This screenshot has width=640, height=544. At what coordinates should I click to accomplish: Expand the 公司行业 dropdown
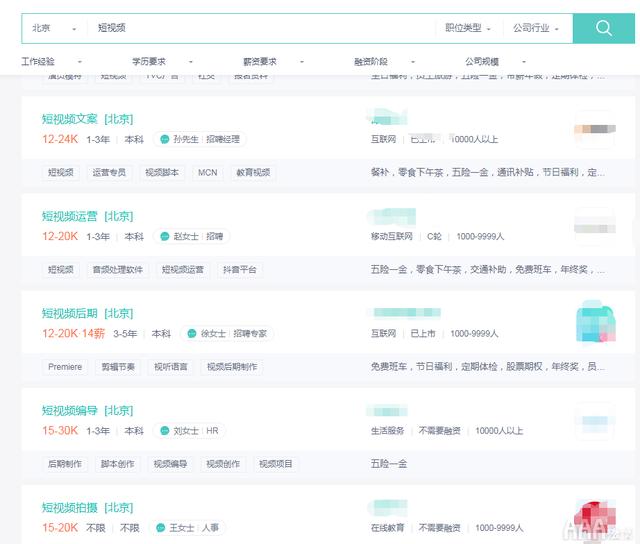pos(536,28)
